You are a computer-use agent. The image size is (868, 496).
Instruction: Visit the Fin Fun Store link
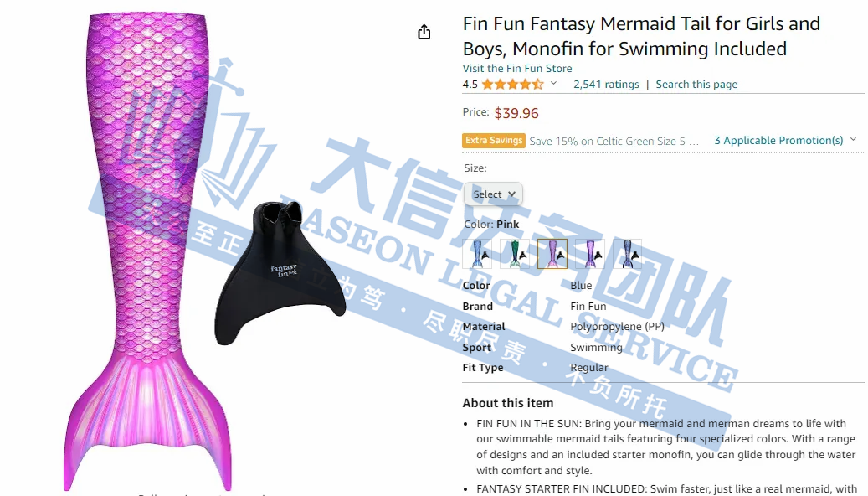pos(517,68)
